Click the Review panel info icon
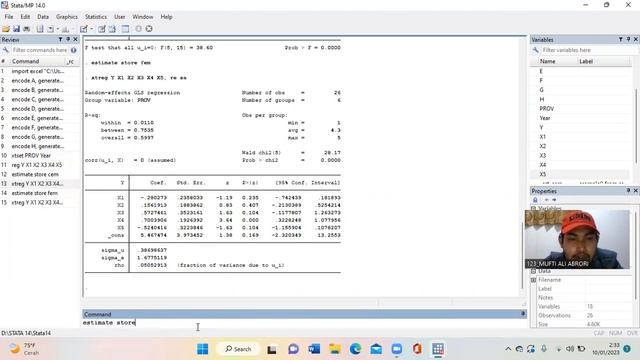This screenshot has width=640, height=360. 74,50
